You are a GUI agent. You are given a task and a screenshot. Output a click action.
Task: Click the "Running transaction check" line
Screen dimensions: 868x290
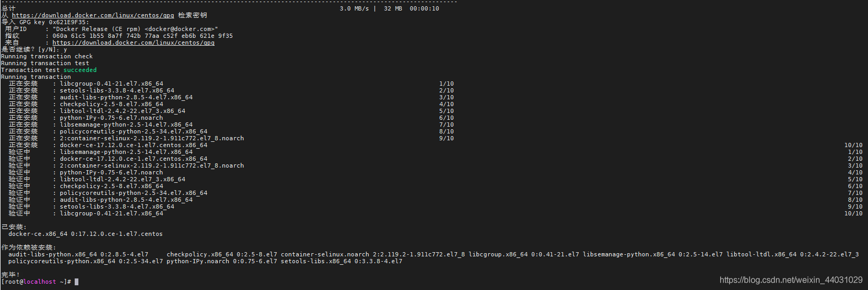pos(47,56)
